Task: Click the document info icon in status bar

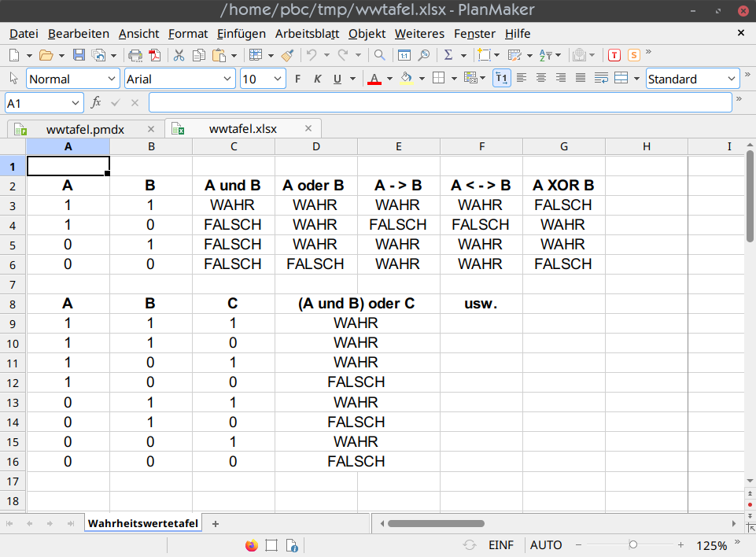Action: 292,545
